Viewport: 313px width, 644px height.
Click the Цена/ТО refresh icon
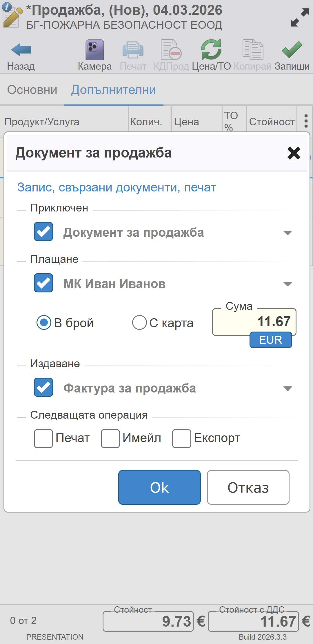coord(211,50)
